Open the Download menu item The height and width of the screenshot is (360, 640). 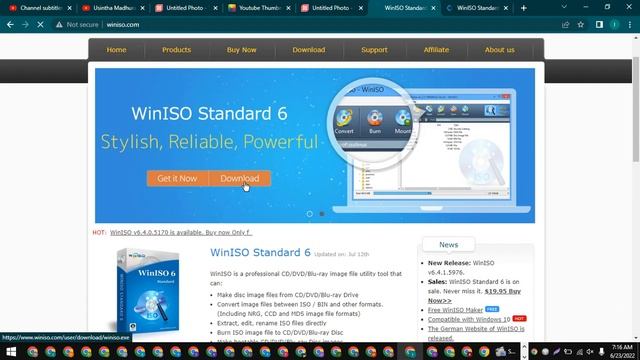(309, 50)
